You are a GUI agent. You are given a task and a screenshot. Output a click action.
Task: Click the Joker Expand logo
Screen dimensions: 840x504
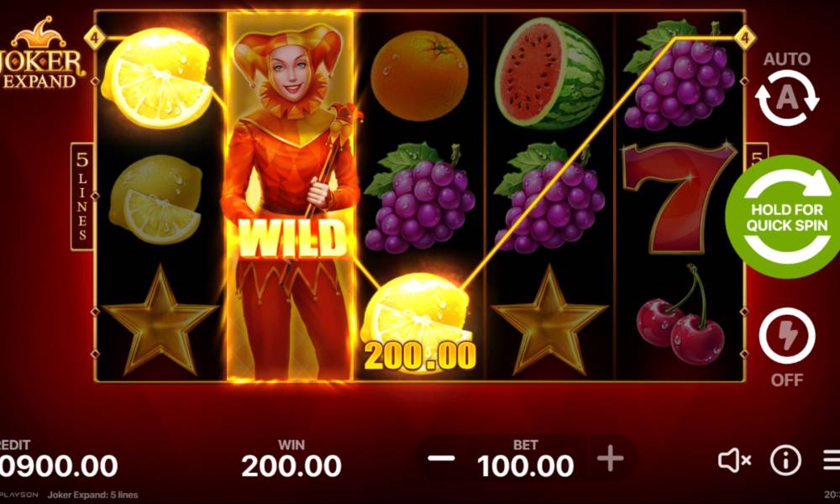42,54
